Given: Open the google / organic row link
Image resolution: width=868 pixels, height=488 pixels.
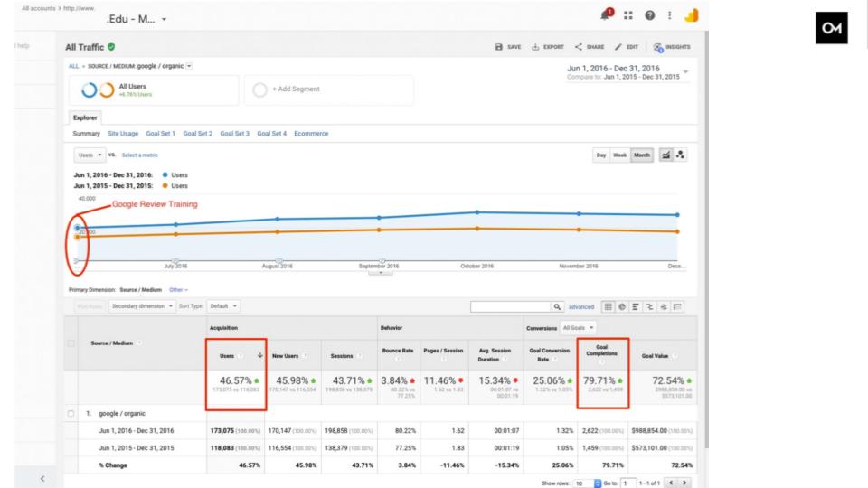Looking at the screenshot, I should 122,413.
